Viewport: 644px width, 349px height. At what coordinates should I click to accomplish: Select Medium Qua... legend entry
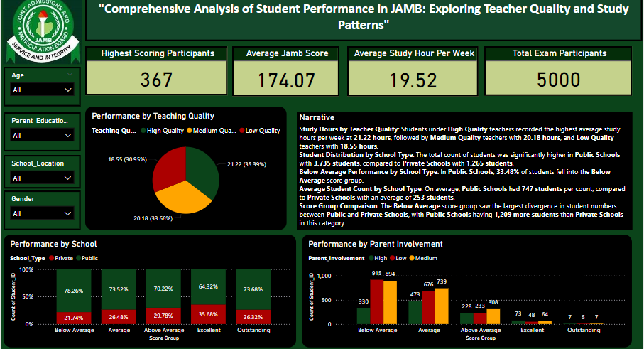pos(212,131)
